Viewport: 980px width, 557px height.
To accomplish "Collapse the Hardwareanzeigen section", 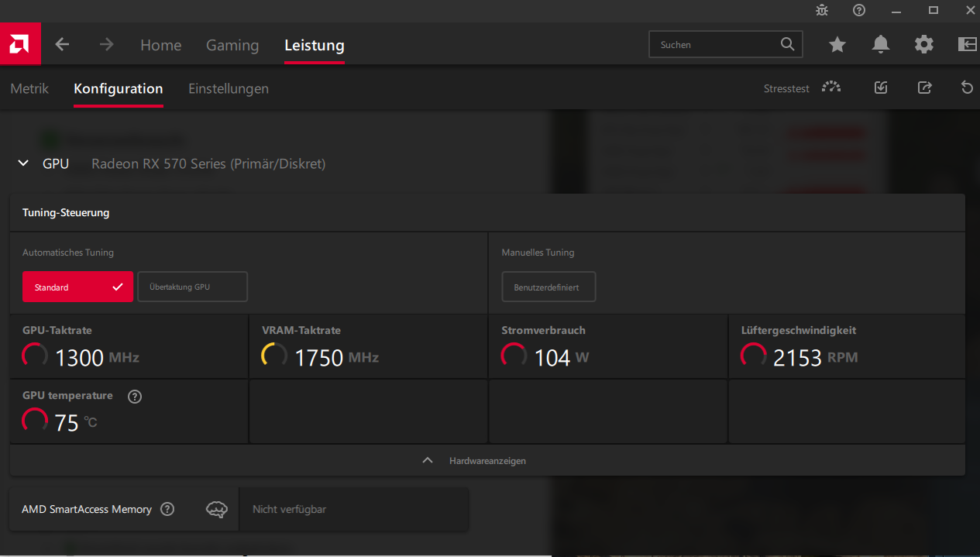I will [487, 460].
